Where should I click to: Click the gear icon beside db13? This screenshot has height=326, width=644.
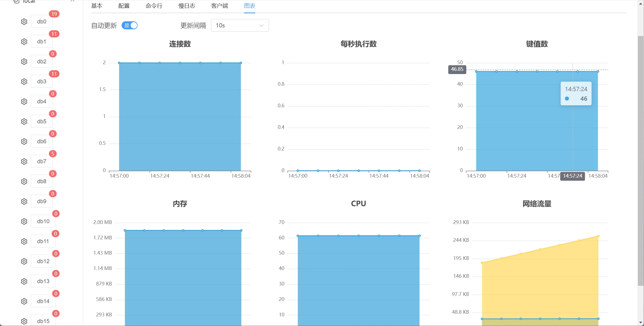[x=24, y=281]
